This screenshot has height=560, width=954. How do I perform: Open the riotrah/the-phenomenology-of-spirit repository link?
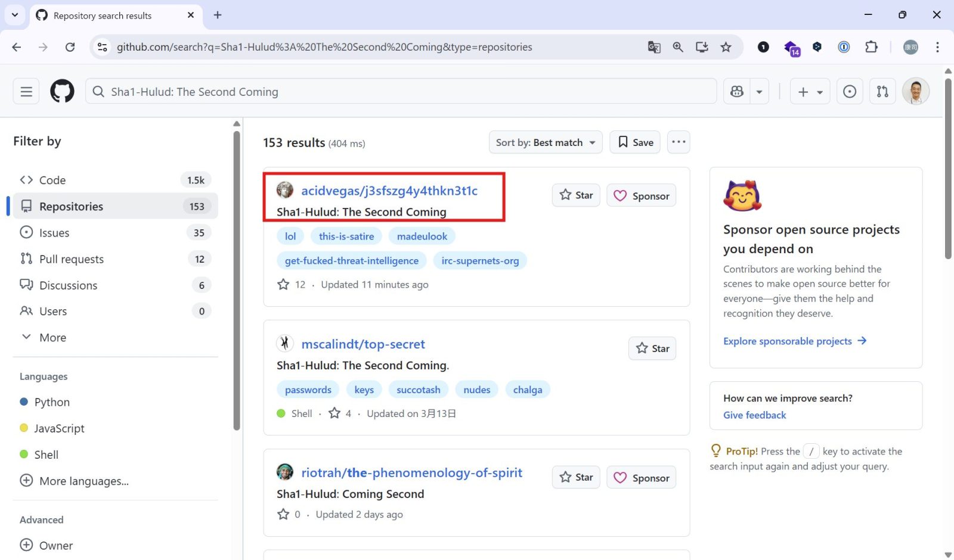click(411, 473)
